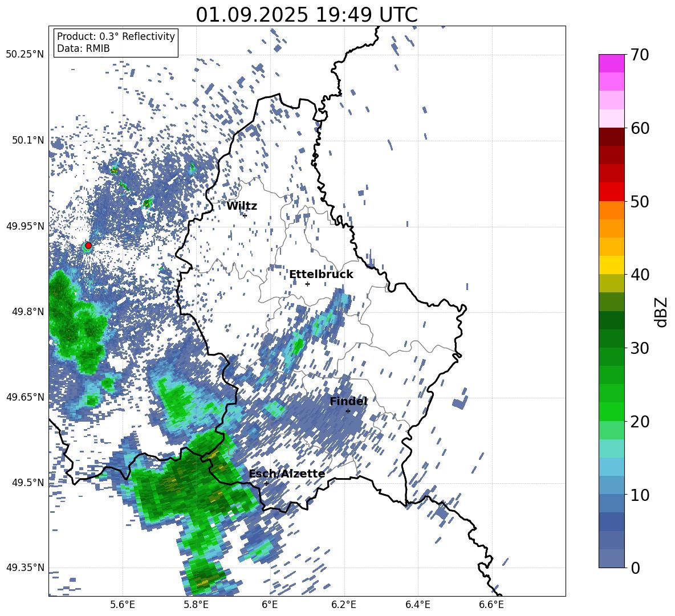Click the Esch/Alzette city label
The image size is (675, 616).
(x=287, y=474)
